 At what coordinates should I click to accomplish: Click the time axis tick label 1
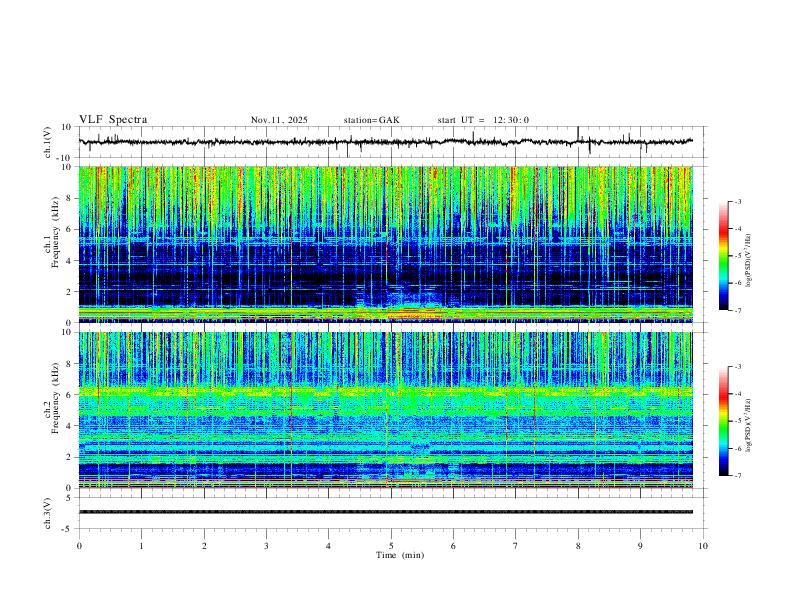(141, 546)
